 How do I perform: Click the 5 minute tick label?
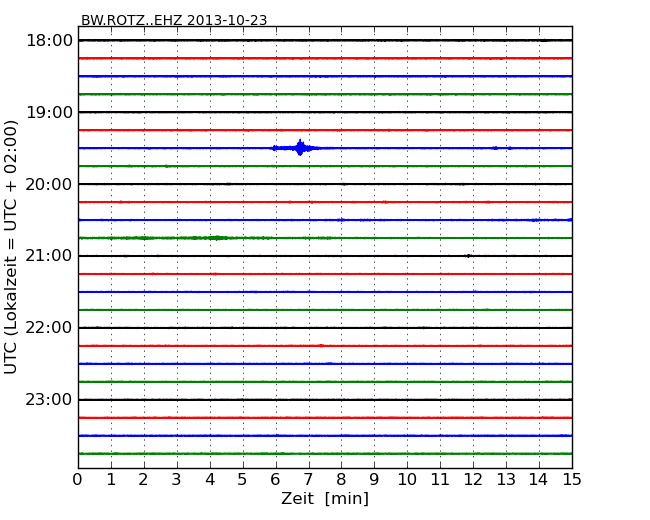tap(243, 479)
